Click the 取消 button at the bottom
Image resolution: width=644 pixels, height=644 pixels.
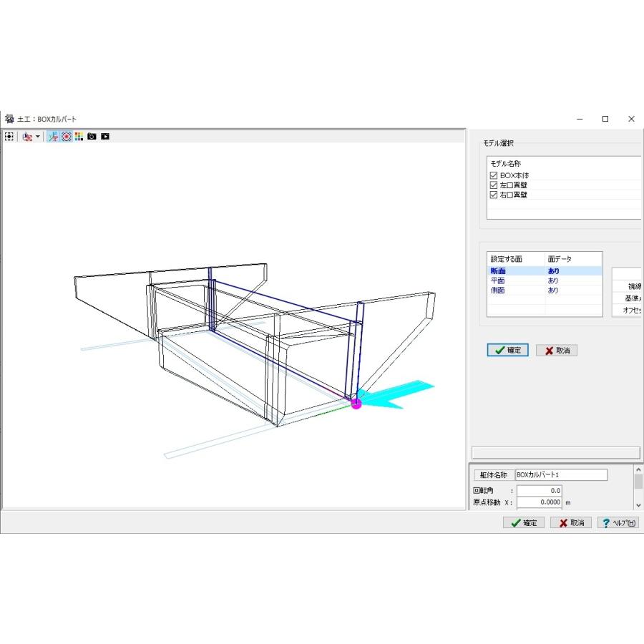(570, 522)
